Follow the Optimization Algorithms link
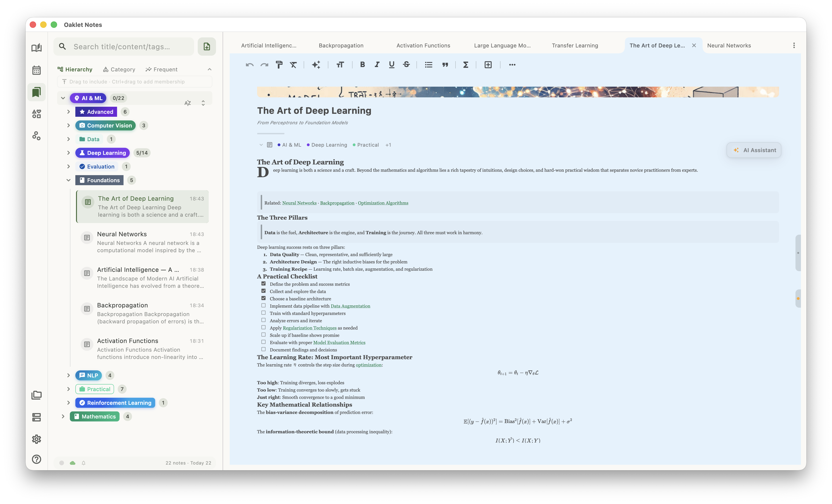This screenshot has height=504, width=832. (383, 203)
